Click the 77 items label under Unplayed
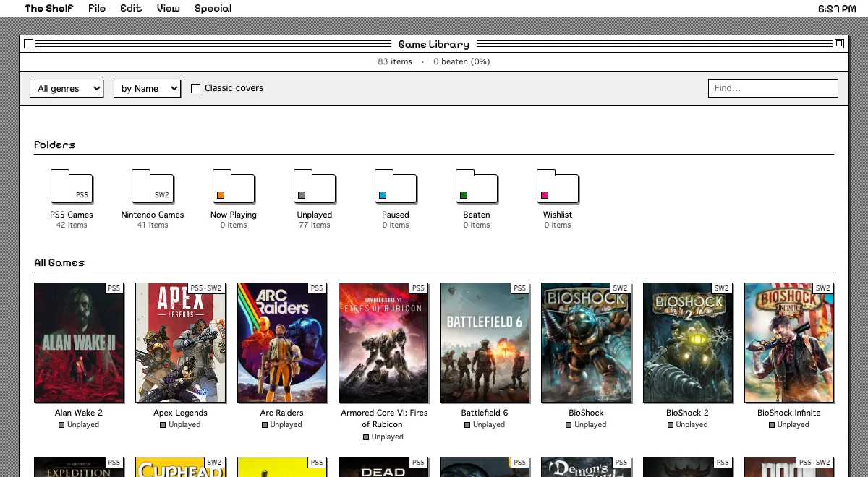Image resolution: width=868 pixels, height=477 pixels. coord(315,225)
